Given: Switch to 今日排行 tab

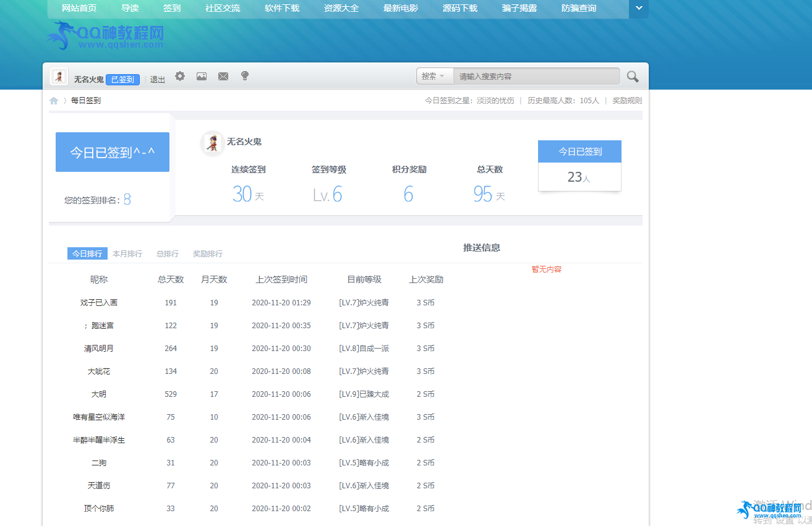Looking at the screenshot, I should (87, 253).
